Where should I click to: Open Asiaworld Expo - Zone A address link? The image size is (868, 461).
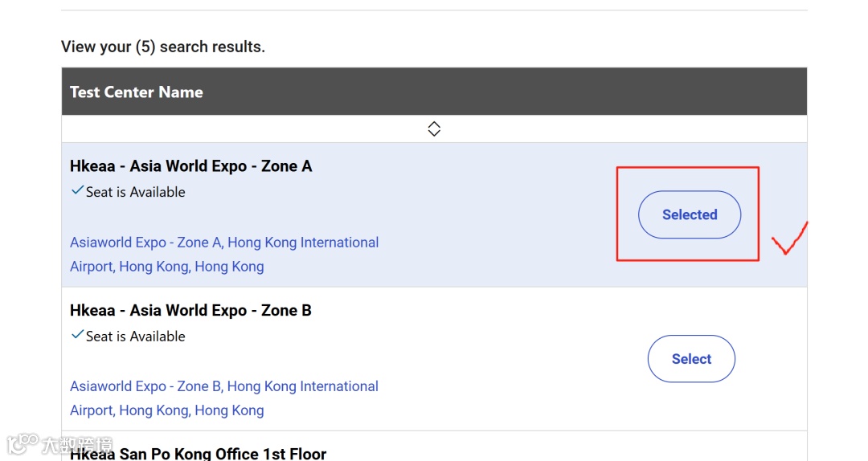pos(224,255)
